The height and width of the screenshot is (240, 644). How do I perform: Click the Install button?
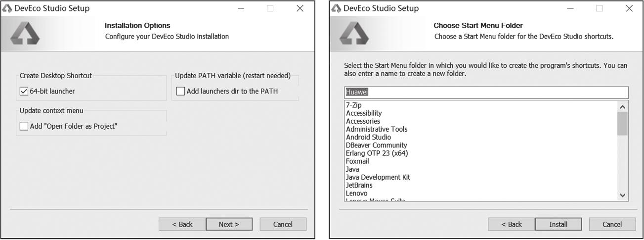click(x=558, y=224)
